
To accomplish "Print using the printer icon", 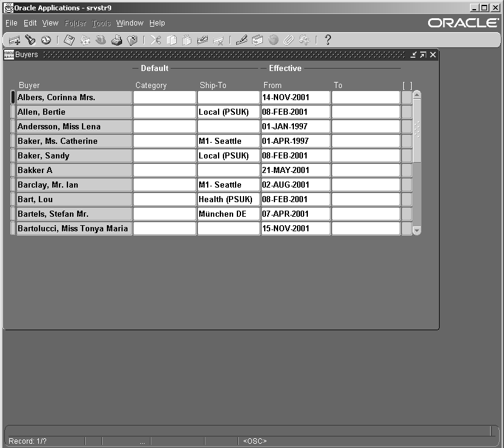I will [x=117, y=40].
